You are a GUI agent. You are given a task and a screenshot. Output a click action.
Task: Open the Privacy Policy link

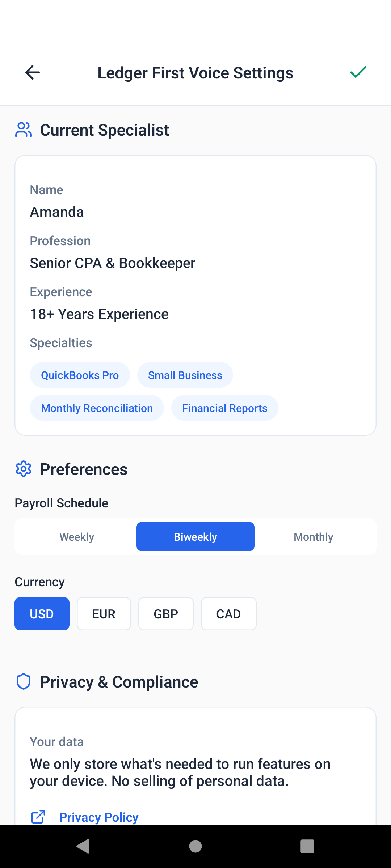coord(99,817)
